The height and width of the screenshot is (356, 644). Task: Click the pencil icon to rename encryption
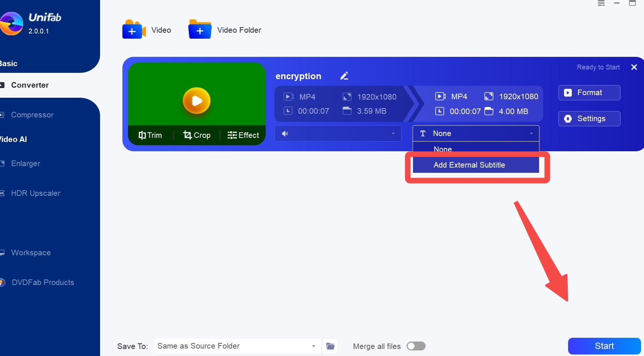point(344,76)
